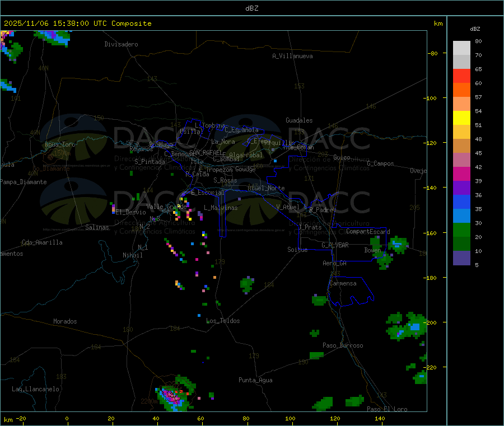Click the 80 dBZ light gray legend swatch
The width and height of the screenshot is (504, 426).
pyautogui.click(x=461, y=48)
